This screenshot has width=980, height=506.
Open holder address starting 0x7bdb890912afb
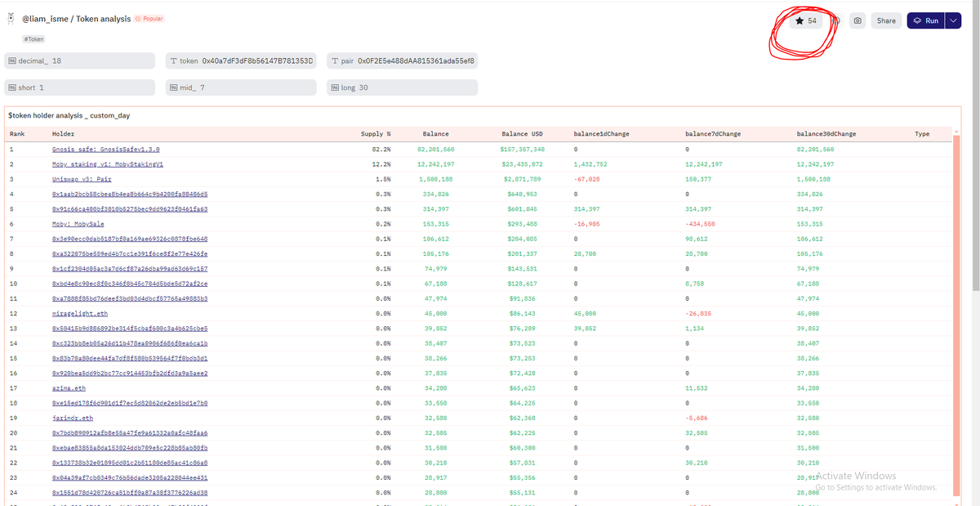[130, 432]
